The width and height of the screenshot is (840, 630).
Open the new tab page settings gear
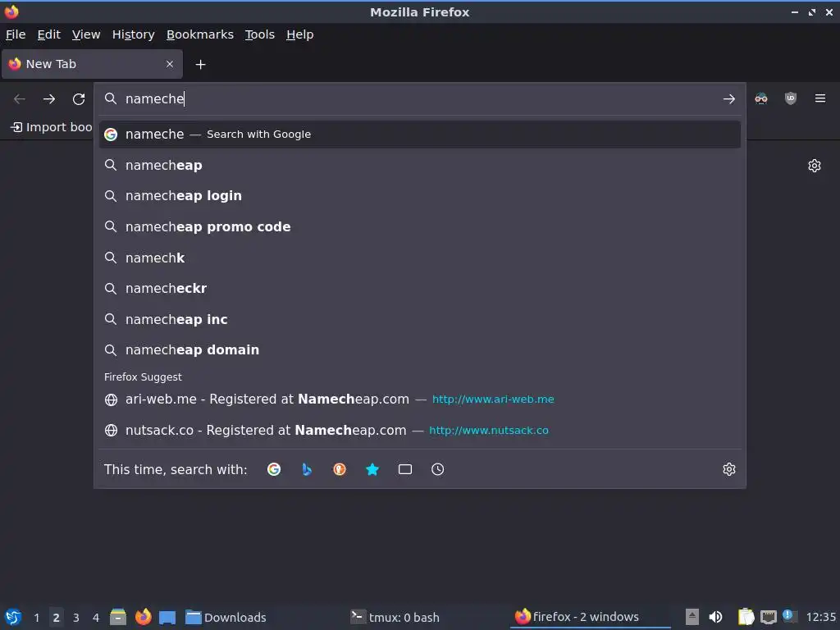(815, 166)
